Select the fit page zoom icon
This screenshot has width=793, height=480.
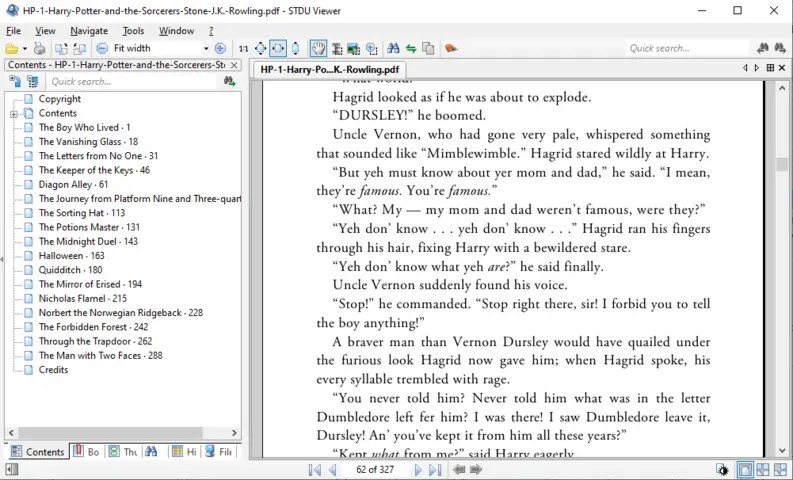(260, 49)
